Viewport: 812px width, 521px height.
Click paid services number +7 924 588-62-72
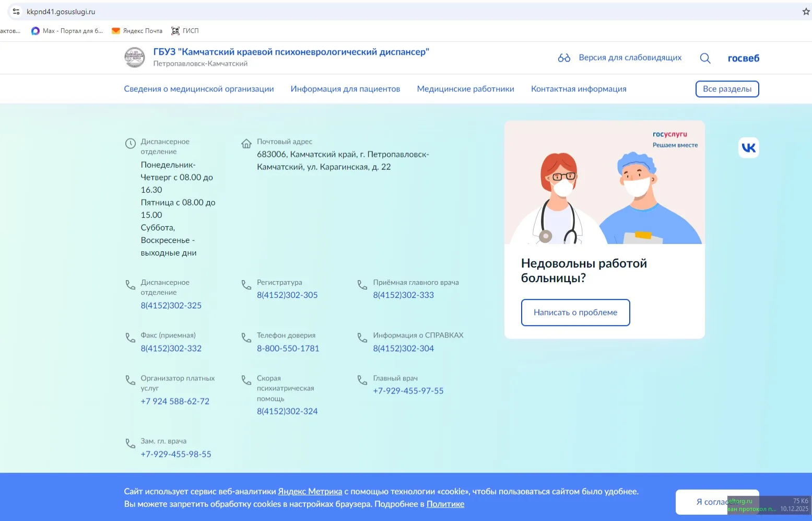[175, 401]
